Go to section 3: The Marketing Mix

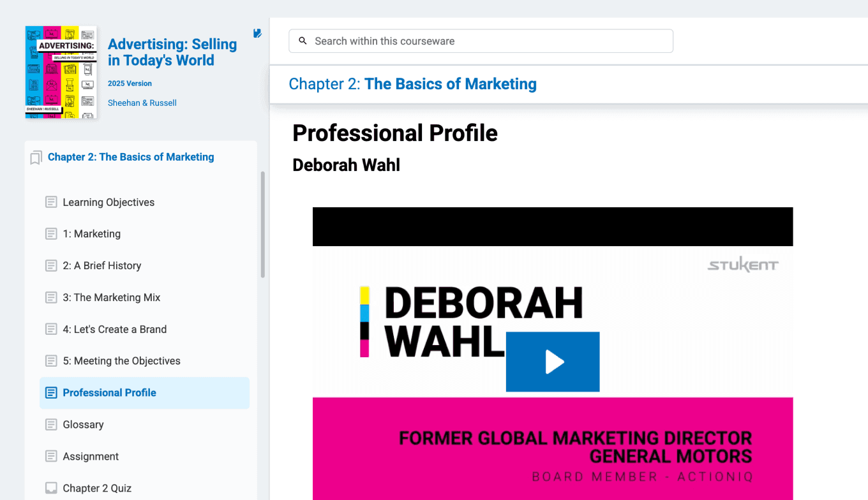pos(112,298)
